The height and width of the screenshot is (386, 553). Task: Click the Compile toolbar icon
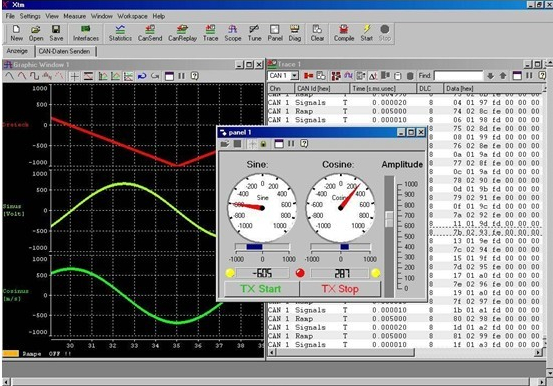pyautogui.click(x=344, y=33)
